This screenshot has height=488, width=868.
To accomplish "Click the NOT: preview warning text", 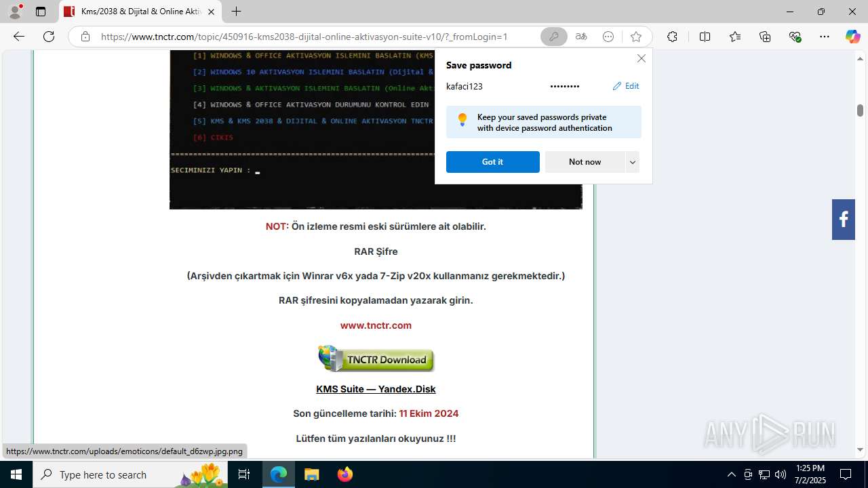I will click(376, 226).
